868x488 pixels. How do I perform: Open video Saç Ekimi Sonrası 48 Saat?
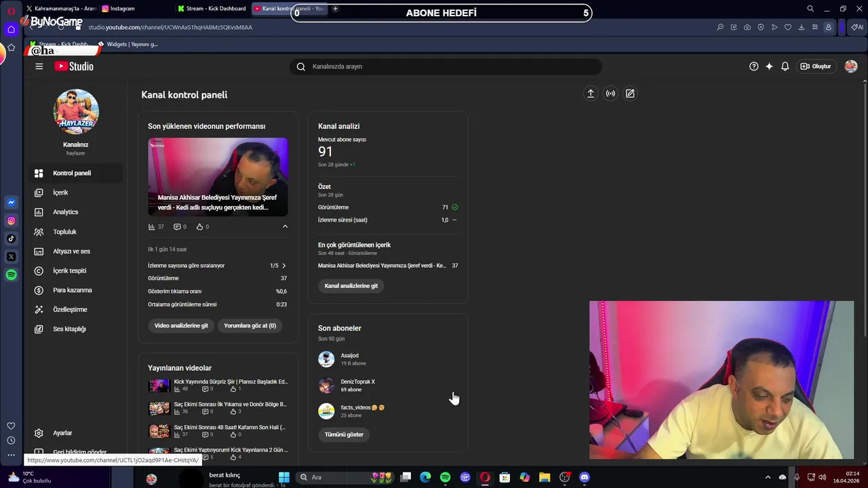(230, 427)
